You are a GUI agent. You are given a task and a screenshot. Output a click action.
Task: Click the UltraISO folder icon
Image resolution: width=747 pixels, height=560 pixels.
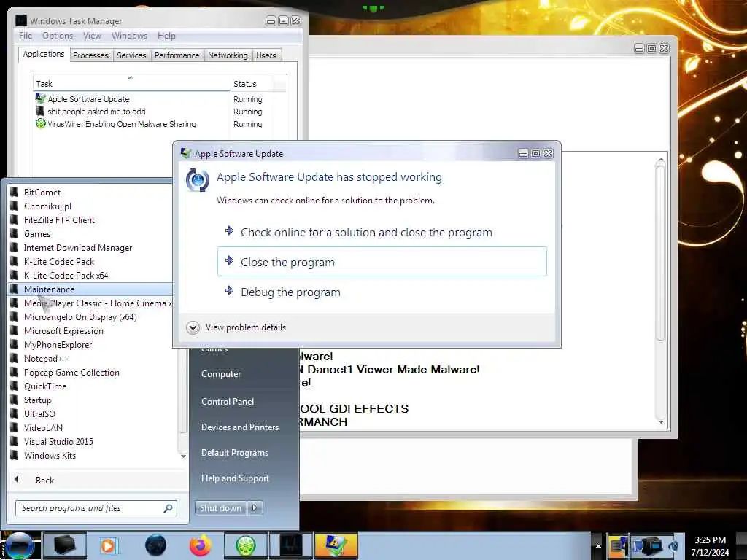pyautogui.click(x=15, y=413)
